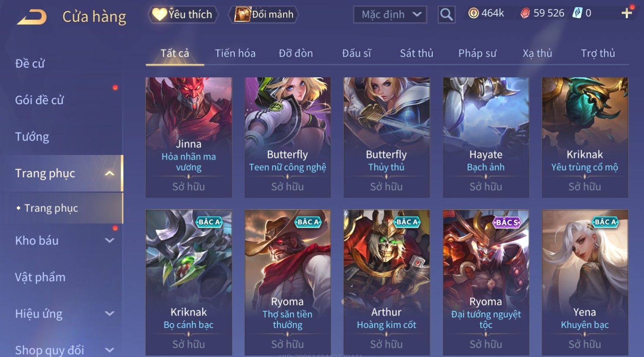The width and height of the screenshot is (644, 357).
Task: Click the blue voucher currency icon
Action: [577, 13]
